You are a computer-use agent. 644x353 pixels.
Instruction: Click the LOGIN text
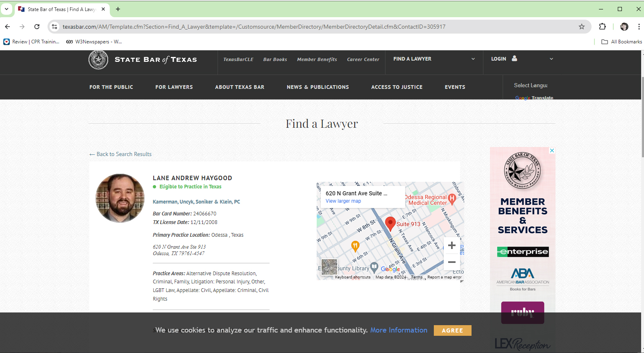click(x=499, y=59)
